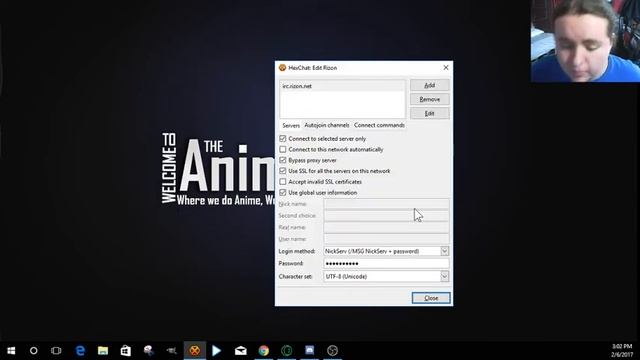Switch to Autojoin channels tab

click(x=327, y=125)
